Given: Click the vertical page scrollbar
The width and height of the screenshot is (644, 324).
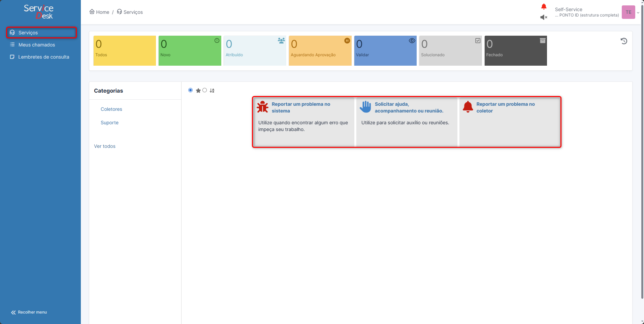Looking at the screenshot, I should click(642, 152).
